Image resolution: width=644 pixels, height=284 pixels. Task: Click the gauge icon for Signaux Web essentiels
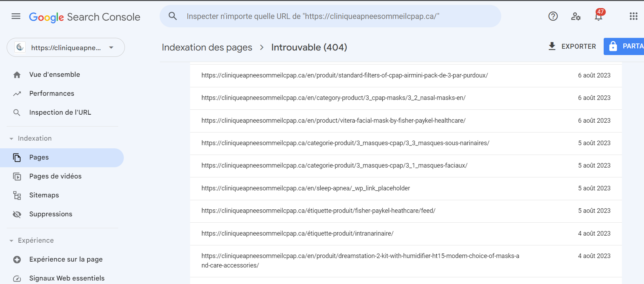tap(17, 279)
